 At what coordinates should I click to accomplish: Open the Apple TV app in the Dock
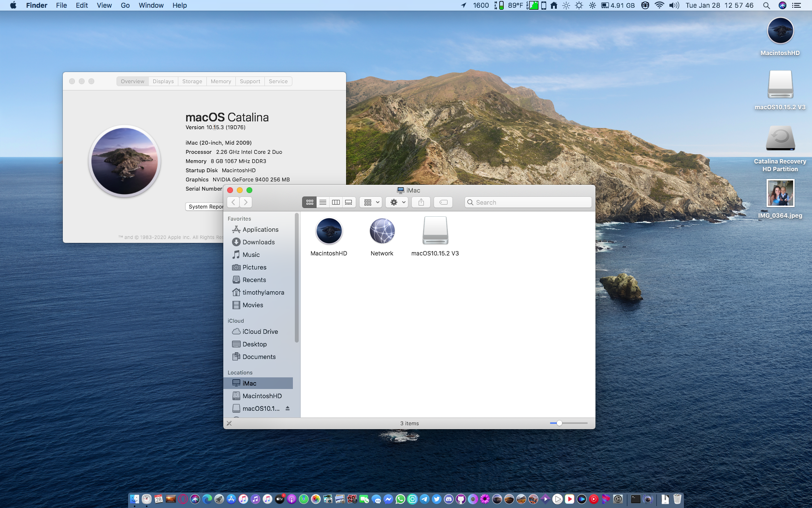(x=279, y=499)
